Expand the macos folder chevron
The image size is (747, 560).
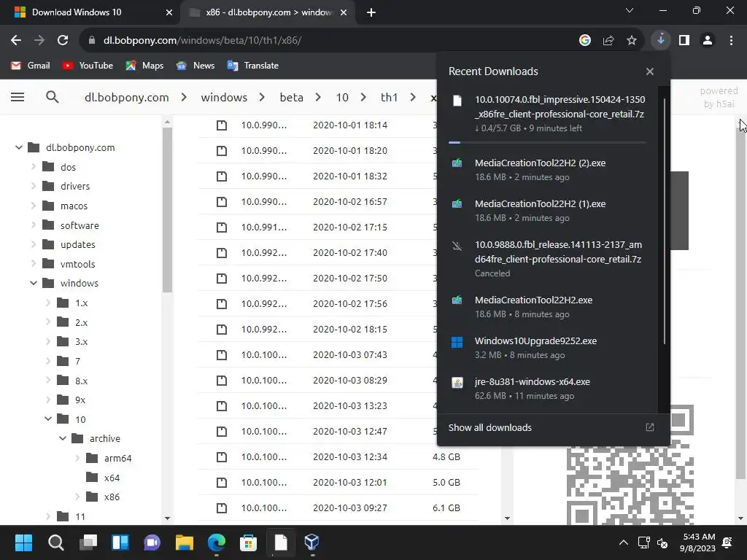34,206
